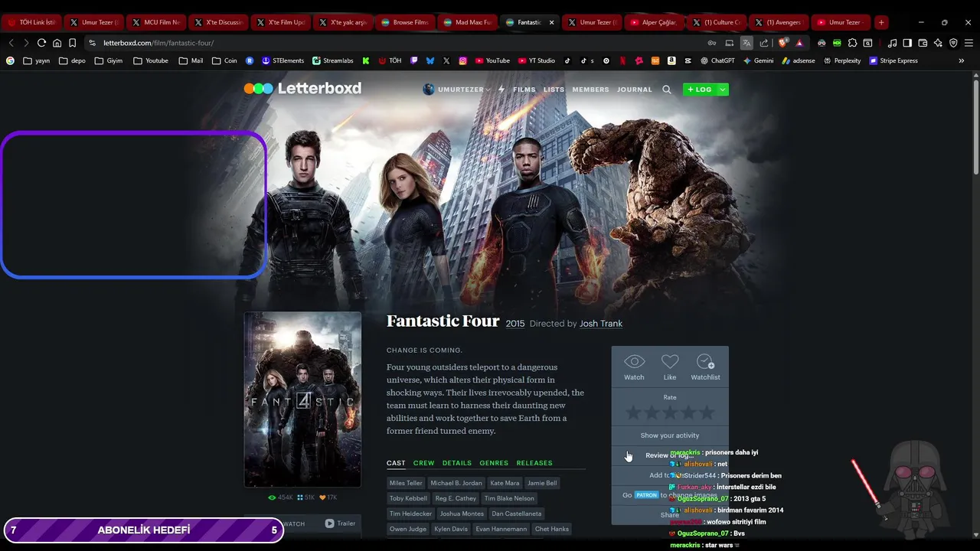
Task: Open Jamie Bell cast page
Action: tap(542, 483)
